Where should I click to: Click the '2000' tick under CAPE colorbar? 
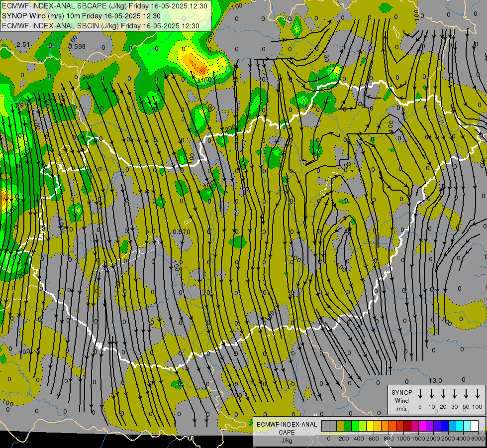pos(433,439)
